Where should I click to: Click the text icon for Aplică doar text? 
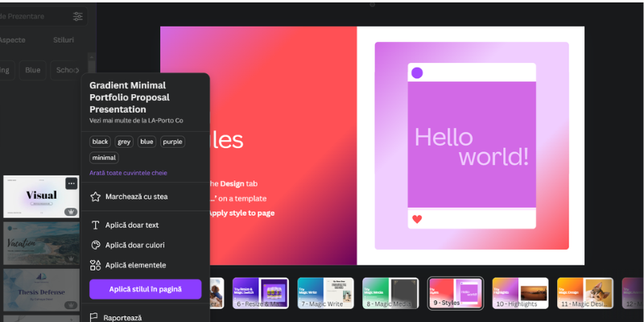96,225
